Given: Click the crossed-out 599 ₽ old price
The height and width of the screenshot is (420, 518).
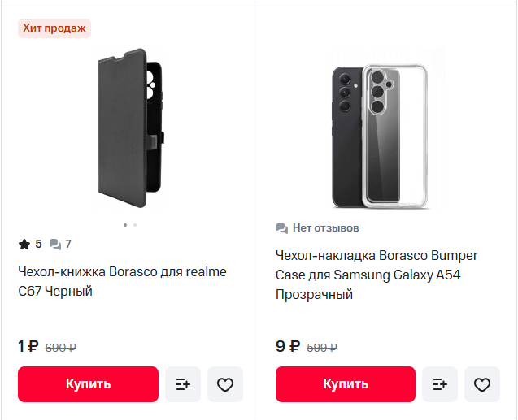Looking at the screenshot, I should tap(322, 348).
